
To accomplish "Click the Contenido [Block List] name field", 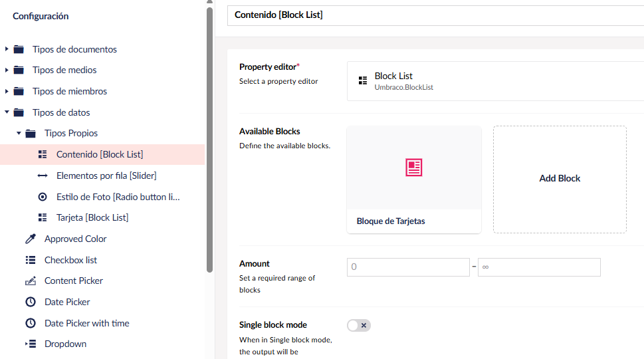I will [x=435, y=15].
